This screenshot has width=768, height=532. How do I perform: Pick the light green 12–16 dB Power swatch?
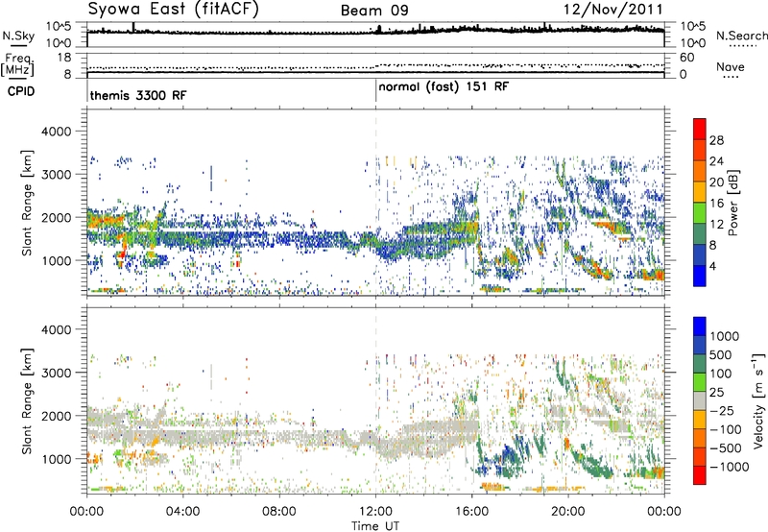click(x=700, y=213)
